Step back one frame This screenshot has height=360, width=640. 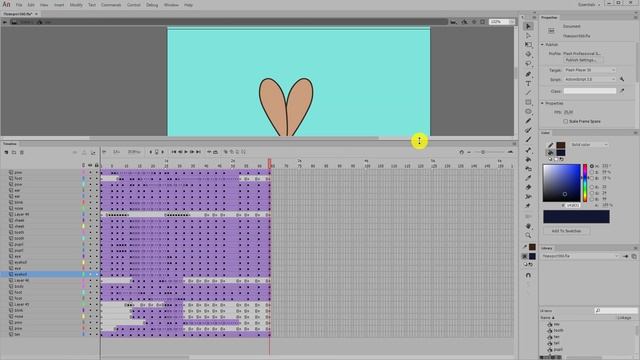coord(180,152)
